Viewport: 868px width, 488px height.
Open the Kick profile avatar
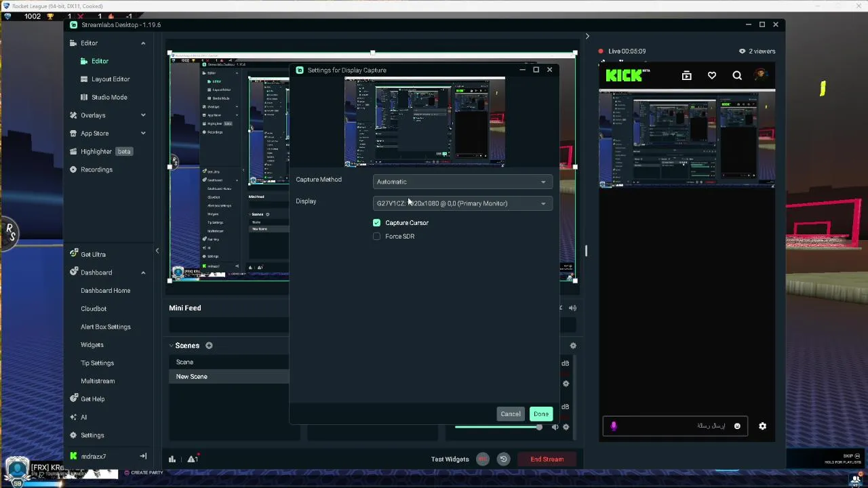tap(760, 75)
